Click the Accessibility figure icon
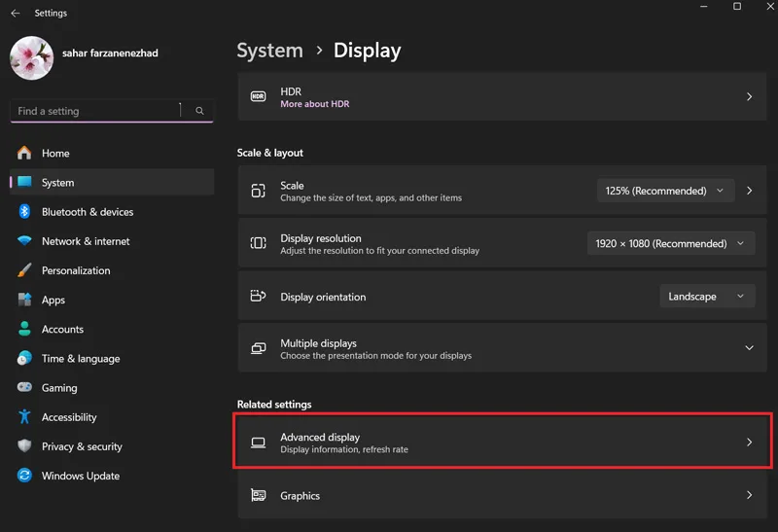The height and width of the screenshot is (532, 778). (24, 417)
